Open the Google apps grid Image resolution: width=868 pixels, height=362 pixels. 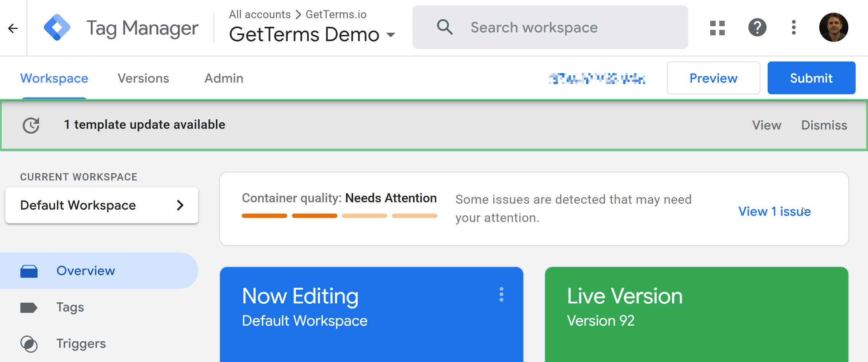(x=717, y=28)
